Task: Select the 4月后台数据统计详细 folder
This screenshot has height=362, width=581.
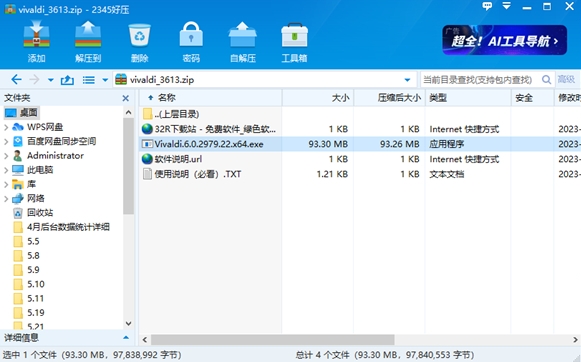Action: point(62,227)
